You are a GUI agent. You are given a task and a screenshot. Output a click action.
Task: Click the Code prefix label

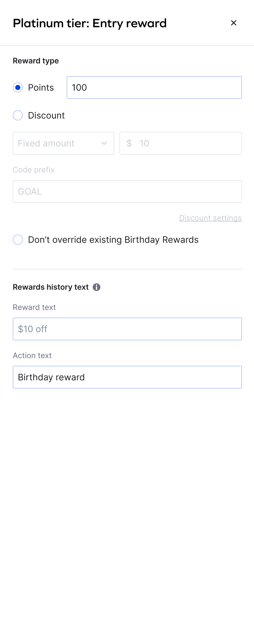click(33, 170)
